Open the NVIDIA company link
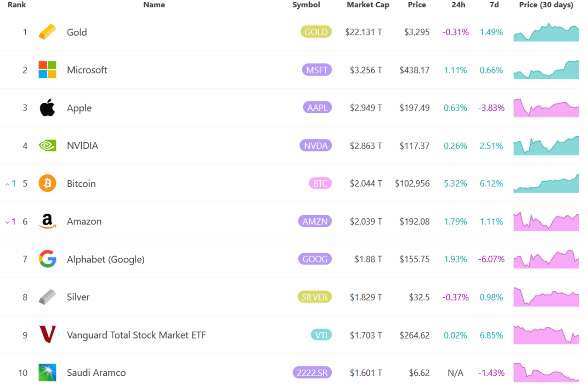This screenshot has height=390, width=588. 83,145
